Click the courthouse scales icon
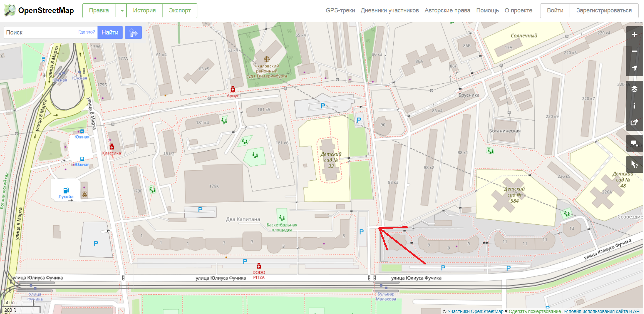The height and width of the screenshot is (314, 644). coord(267,59)
